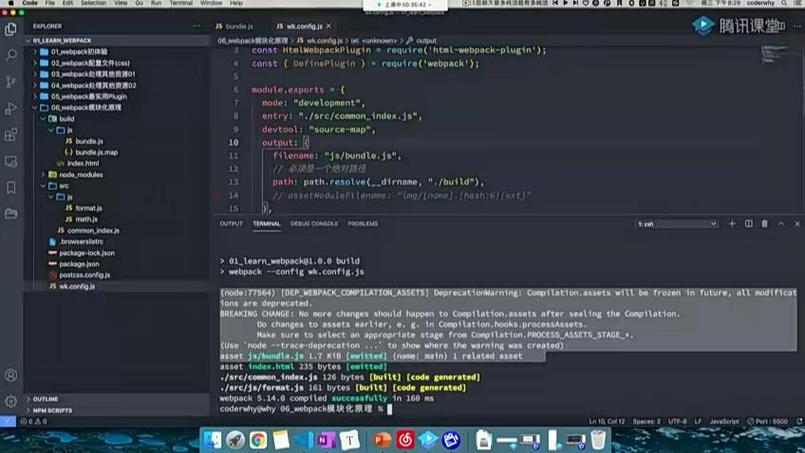Click the errors and warnings status indicator
Image resolution: width=805 pixels, height=453 pixels.
pyautogui.click(x=33, y=422)
